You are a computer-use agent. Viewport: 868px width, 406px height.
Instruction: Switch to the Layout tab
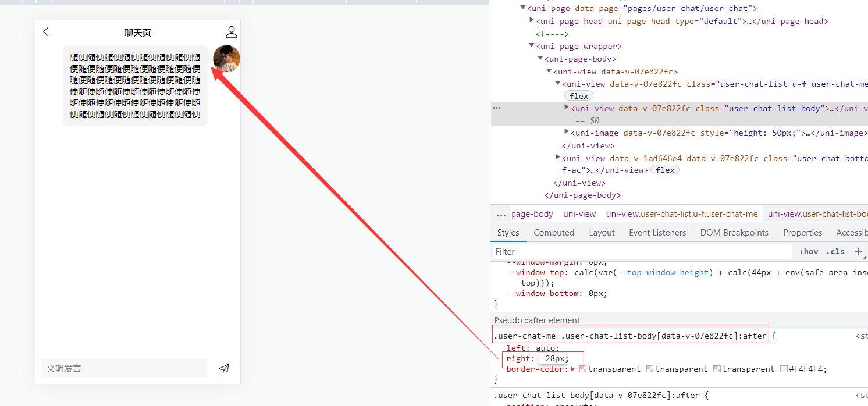tap(602, 233)
